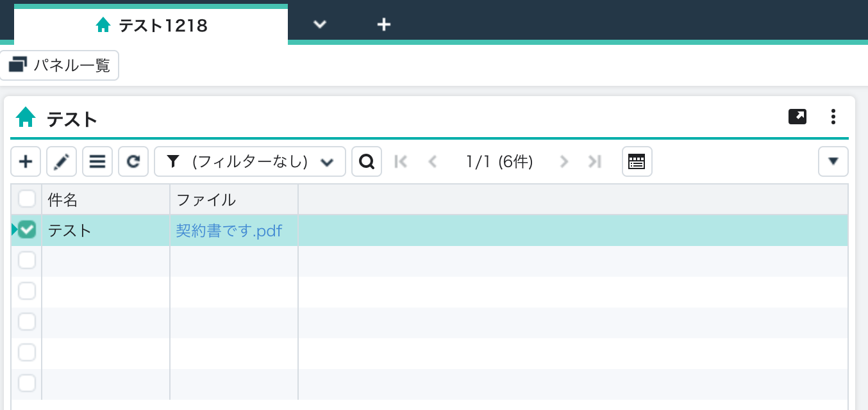This screenshot has height=410, width=868.
Task: Go to first page icon
Action: (x=401, y=161)
